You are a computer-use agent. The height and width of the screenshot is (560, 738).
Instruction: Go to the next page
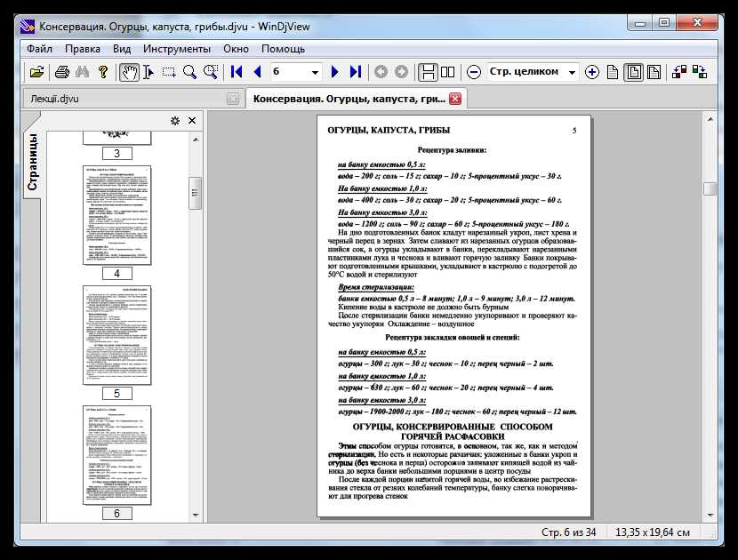point(334,72)
